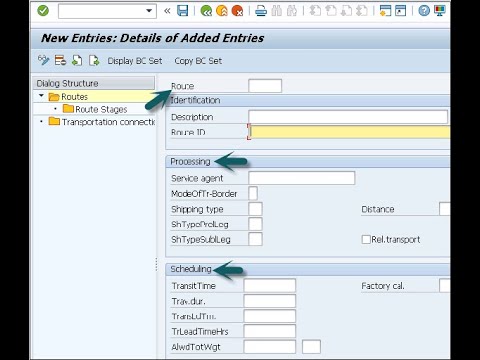480x360 pixels.
Task: Go to Next Page icon
Action: 346,11
